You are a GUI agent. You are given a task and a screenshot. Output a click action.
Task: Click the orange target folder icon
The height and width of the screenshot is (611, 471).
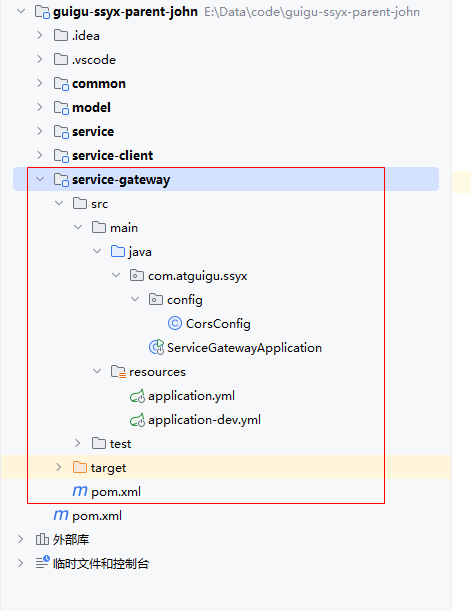click(80, 467)
